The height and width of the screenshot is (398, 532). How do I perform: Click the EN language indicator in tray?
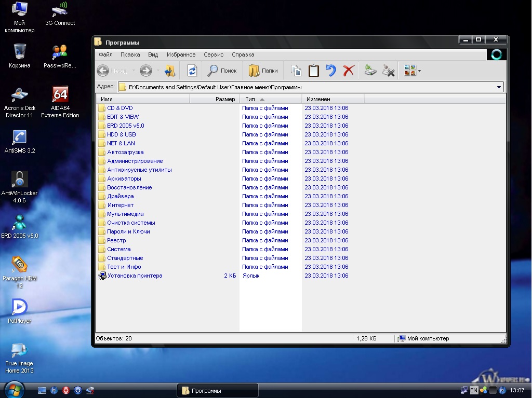474,390
